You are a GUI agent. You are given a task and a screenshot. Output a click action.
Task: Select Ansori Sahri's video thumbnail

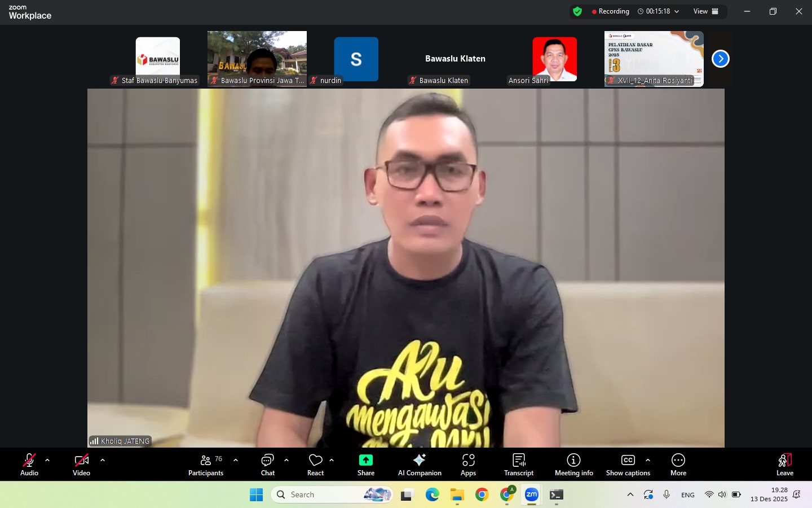click(x=554, y=59)
